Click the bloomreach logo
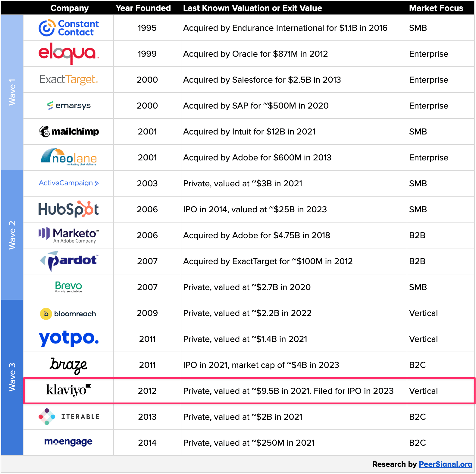 68,314
